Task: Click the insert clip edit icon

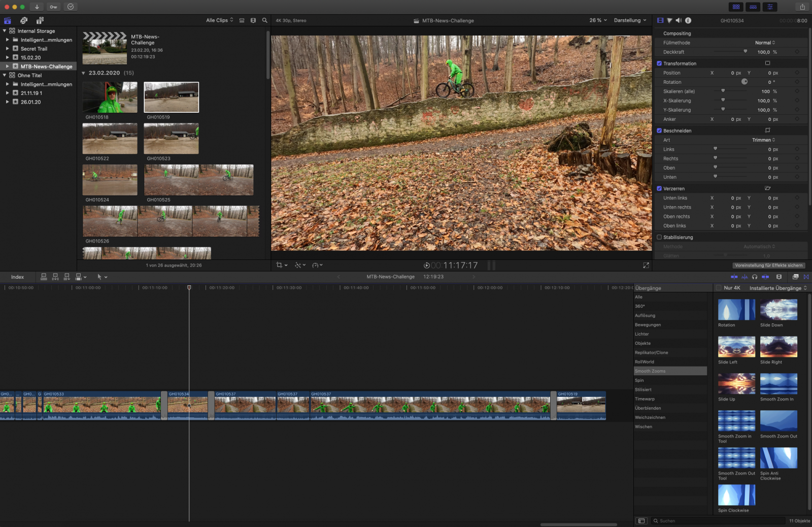Action: click(x=55, y=277)
